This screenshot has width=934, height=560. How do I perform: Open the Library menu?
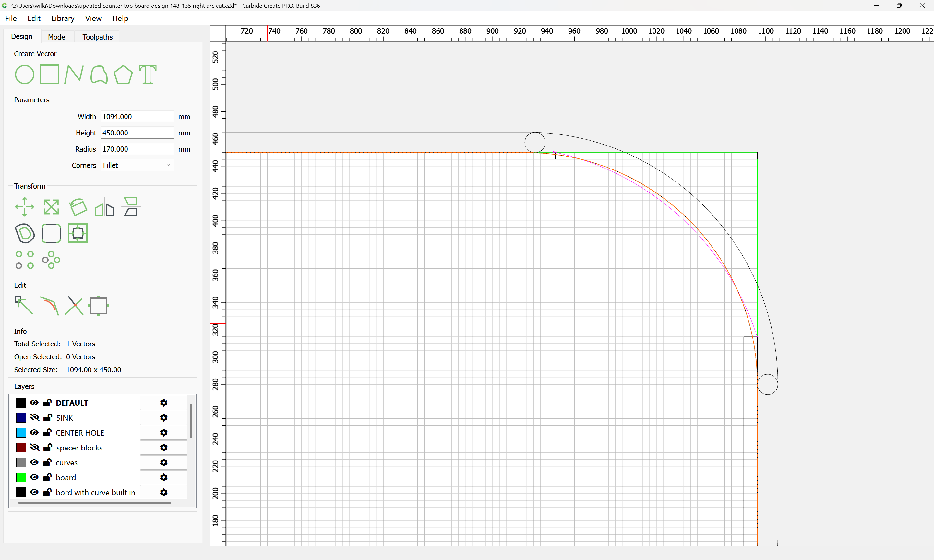[x=63, y=18]
